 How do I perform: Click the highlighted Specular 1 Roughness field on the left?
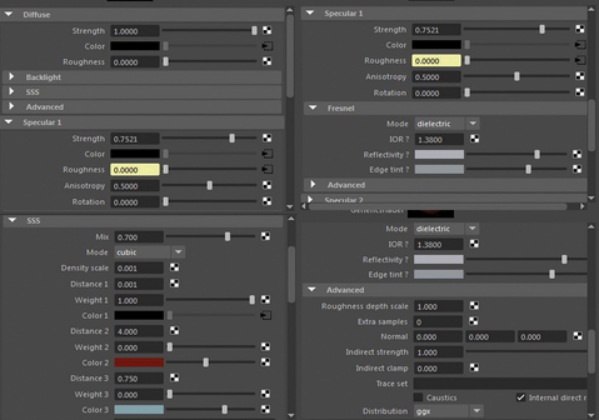click(x=135, y=170)
